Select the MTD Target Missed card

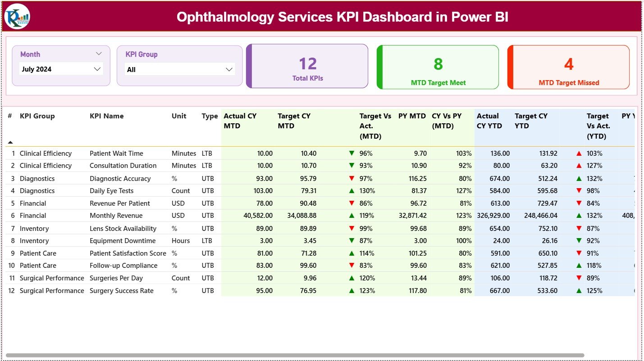point(568,67)
